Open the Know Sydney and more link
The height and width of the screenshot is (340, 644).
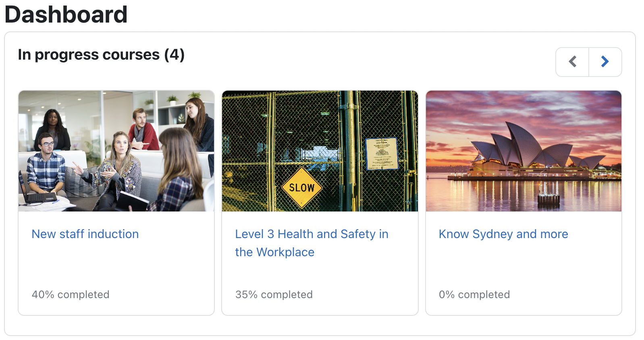503,234
